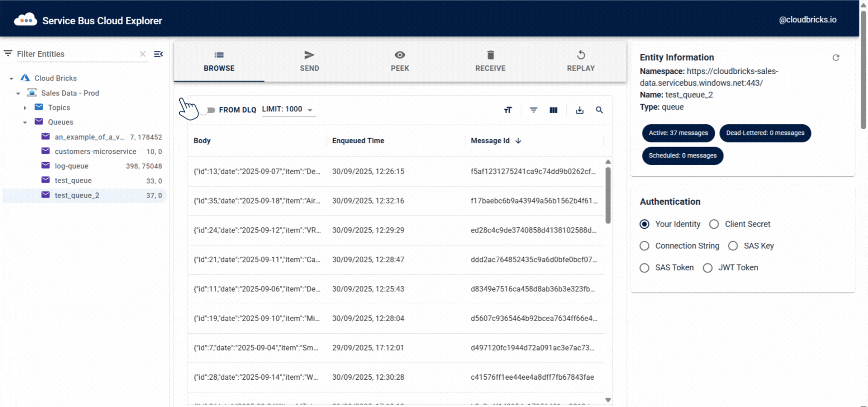Viewport: 868px width, 407px height.
Task: Select the test_queue queue row
Action: coord(84,180)
